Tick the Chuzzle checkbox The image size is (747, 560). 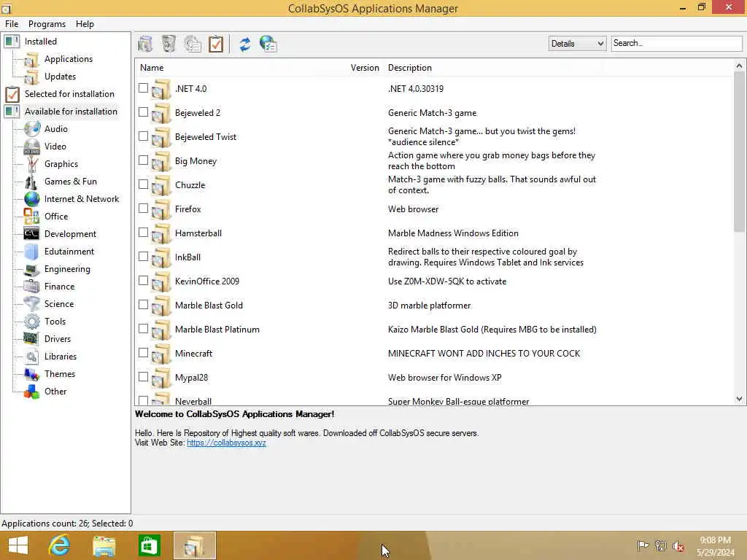click(x=144, y=184)
